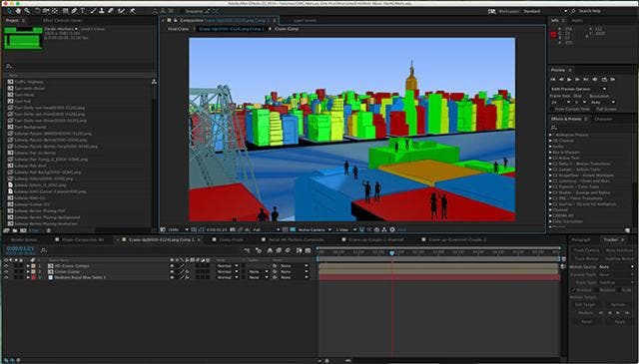This screenshot has height=364, width=639.
Task: Click the Effects & Presets search icon
Action: coord(553,128)
